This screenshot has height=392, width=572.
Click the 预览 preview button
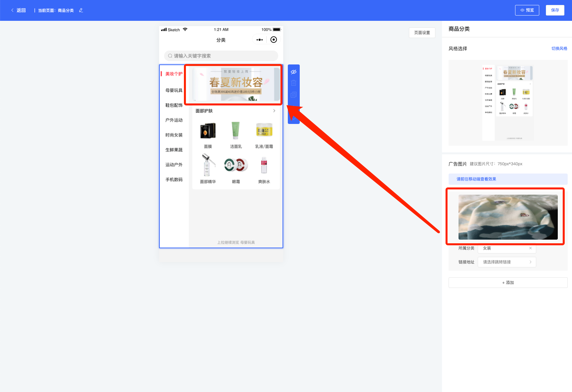[x=527, y=10]
